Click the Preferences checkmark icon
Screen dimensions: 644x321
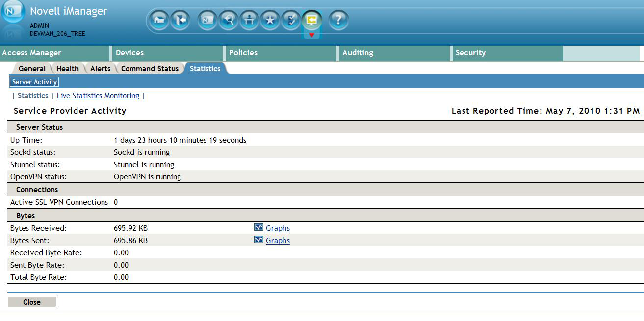click(x=290, y=20)
